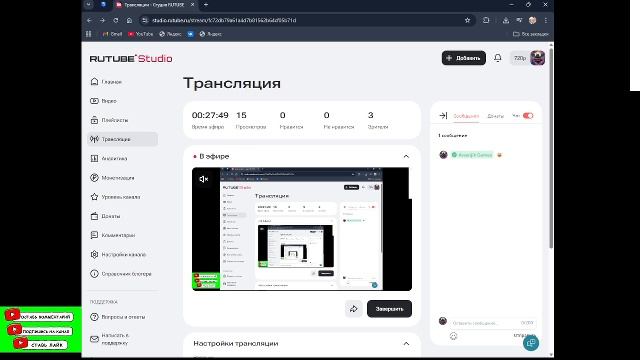This screenshot has height=360, width=640.
Task: Click the Уровень канала star icon
Action: tap(94, 197)
